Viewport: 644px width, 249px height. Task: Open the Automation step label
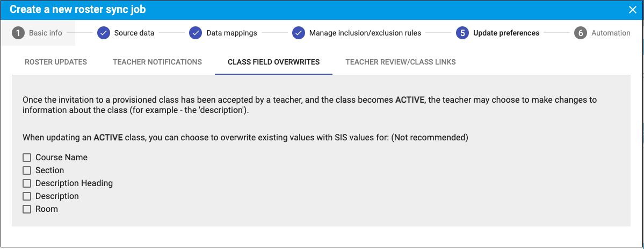(611, 33)
